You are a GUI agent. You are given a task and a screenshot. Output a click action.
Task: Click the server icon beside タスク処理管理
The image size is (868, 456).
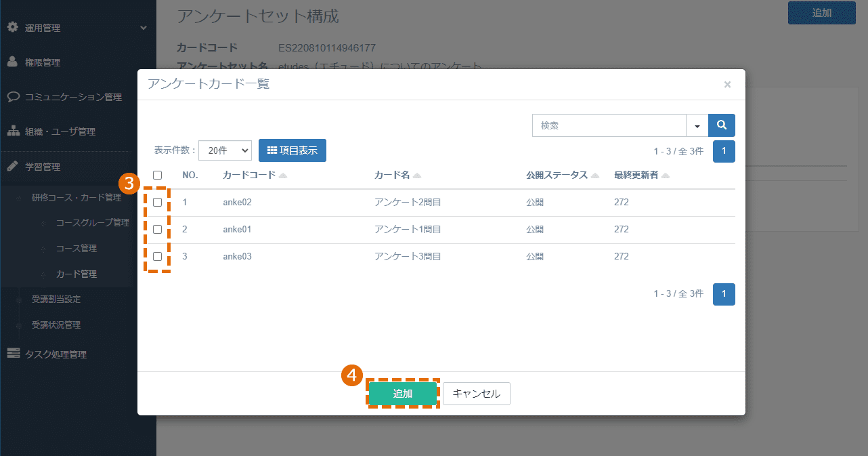[x=13, y=354]
